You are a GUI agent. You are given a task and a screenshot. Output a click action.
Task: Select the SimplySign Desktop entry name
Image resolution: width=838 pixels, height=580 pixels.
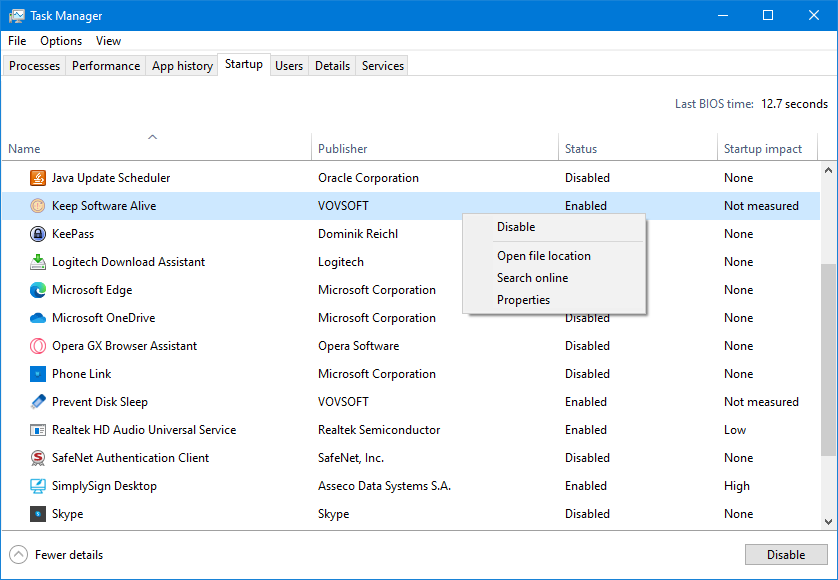[x=104, y=486]
